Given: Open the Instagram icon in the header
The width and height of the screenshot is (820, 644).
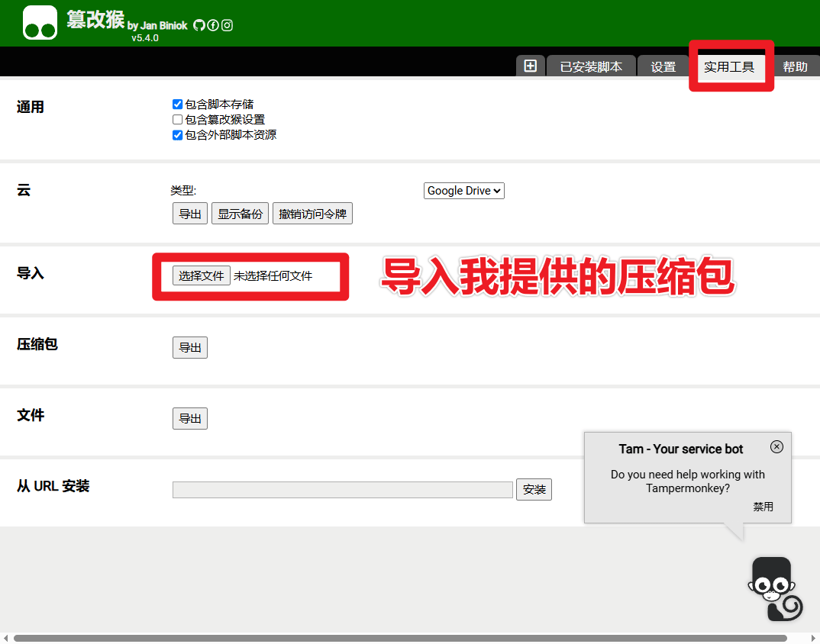Looking at the screenshot, I should [x=226, y=25].
